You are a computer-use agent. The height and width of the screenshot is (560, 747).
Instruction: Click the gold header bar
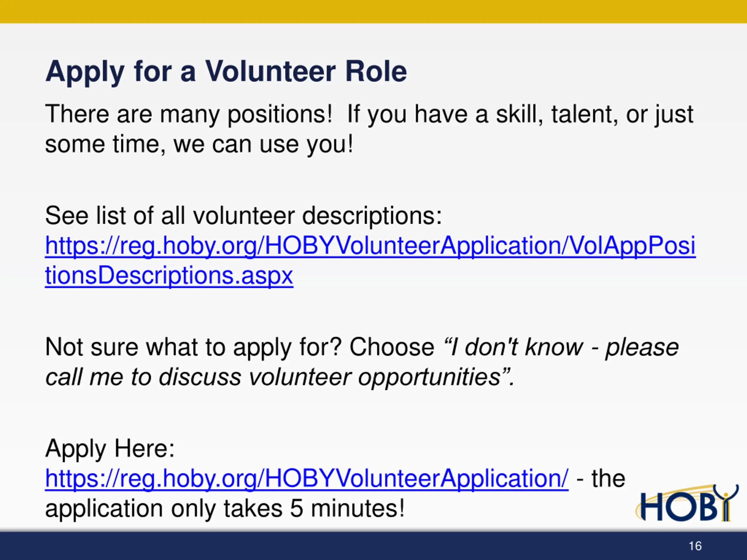point(373,11)
